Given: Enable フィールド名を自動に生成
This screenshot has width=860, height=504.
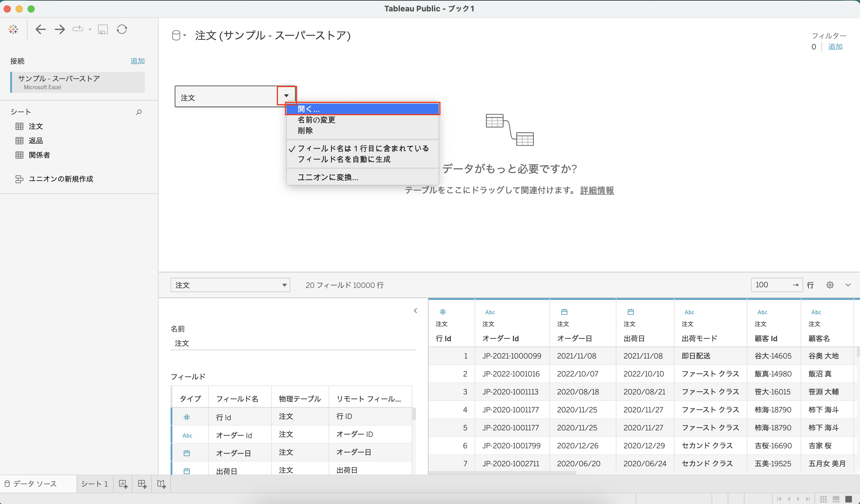Looking at the screenshot, I should coord(344,159).
